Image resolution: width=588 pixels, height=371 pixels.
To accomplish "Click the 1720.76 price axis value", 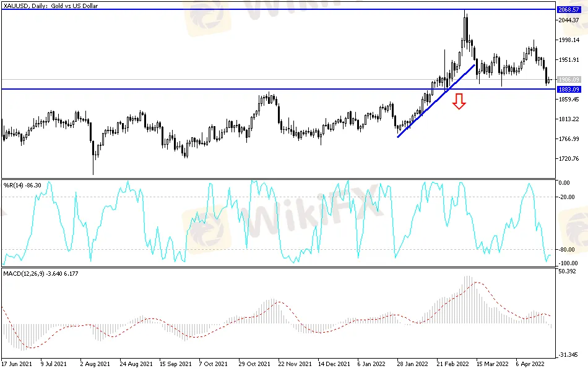I will coord(568,159).
